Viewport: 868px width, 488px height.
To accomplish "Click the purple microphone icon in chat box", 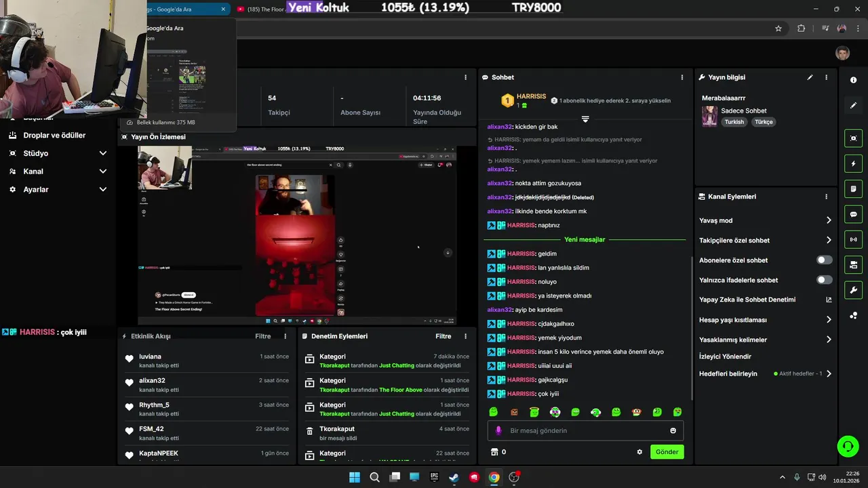I will click(498, 430).
